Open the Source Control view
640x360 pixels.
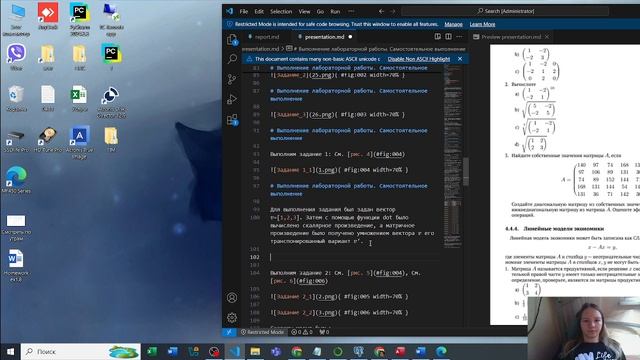click(x=232, y=79)
